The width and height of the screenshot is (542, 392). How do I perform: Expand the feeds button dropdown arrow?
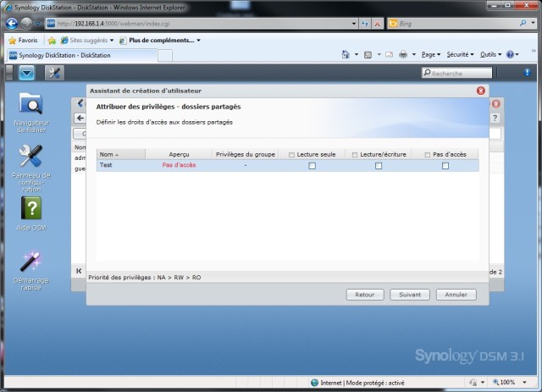(379, 55)
